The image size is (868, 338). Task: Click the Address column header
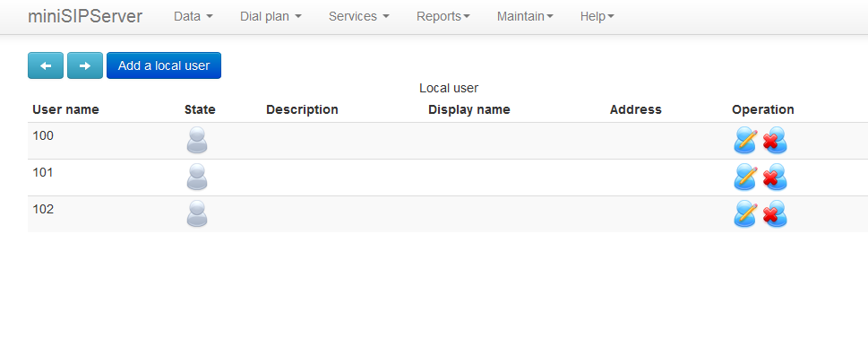tap(635, 109)
